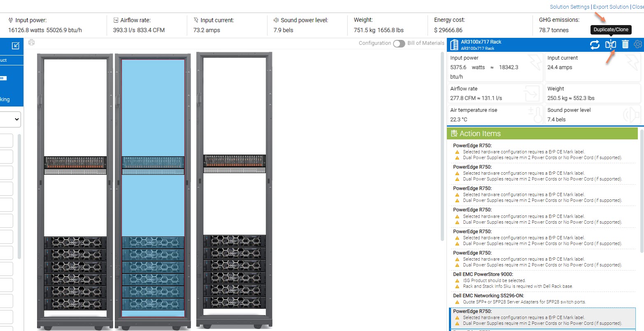This screenshot has width=644, height=331.
Task: Select the Dell EMC Networking S5296-ON action item
Action: click(x=543, y=299)
